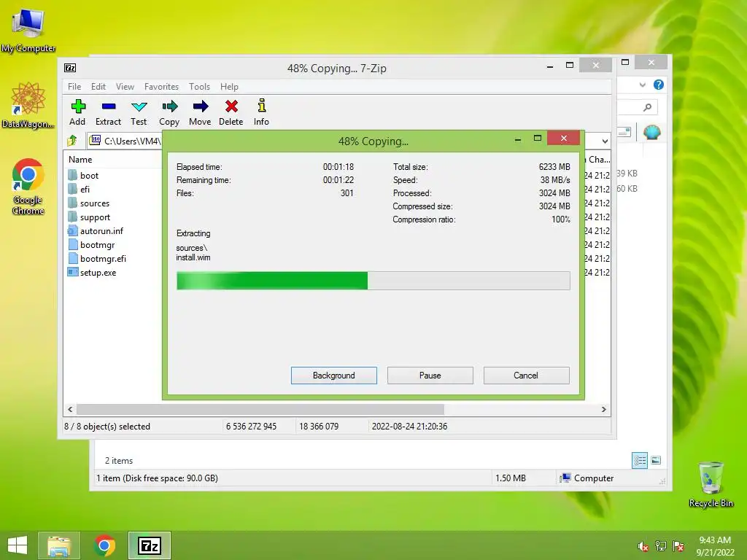
Task: Click the blue globe icon in Explorer window
Action: (651, 132)
